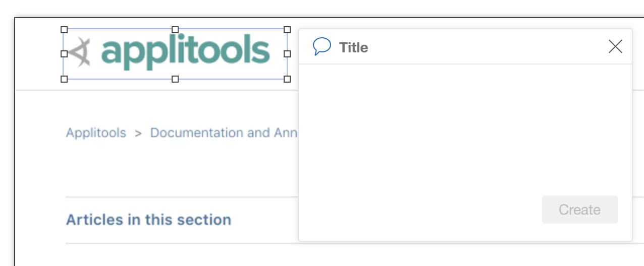Click the top-right handle of the selection box
The image size is (644, 266).
[287, 30]
